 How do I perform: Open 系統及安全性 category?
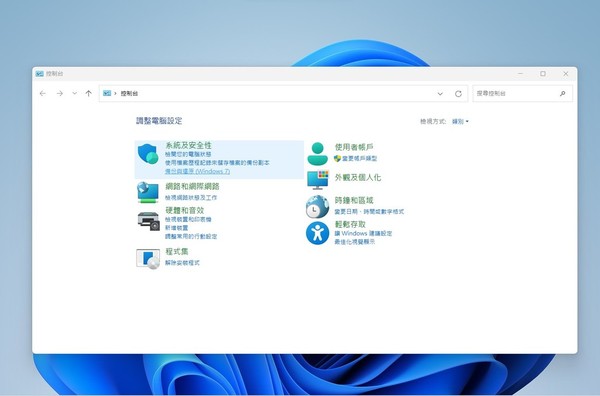188,145
